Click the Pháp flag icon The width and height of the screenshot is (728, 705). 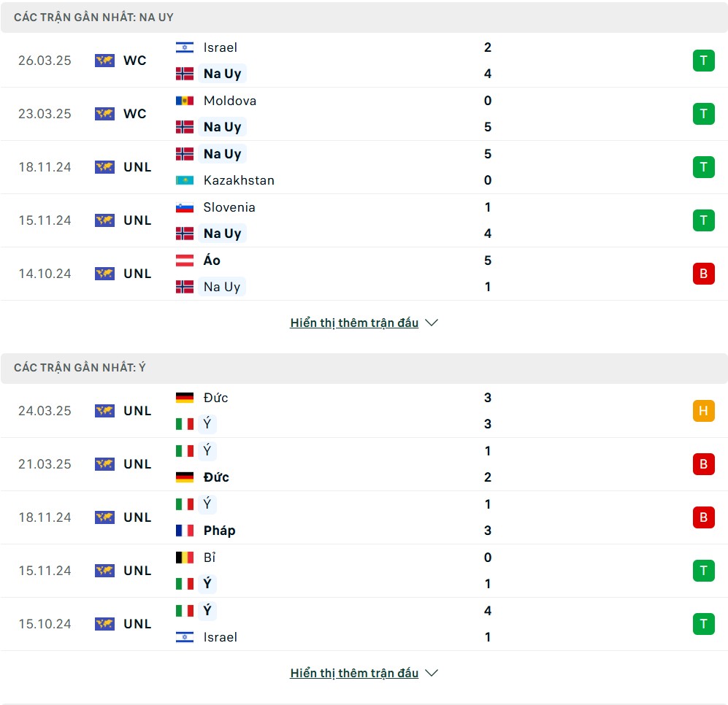tap(184, 530)
